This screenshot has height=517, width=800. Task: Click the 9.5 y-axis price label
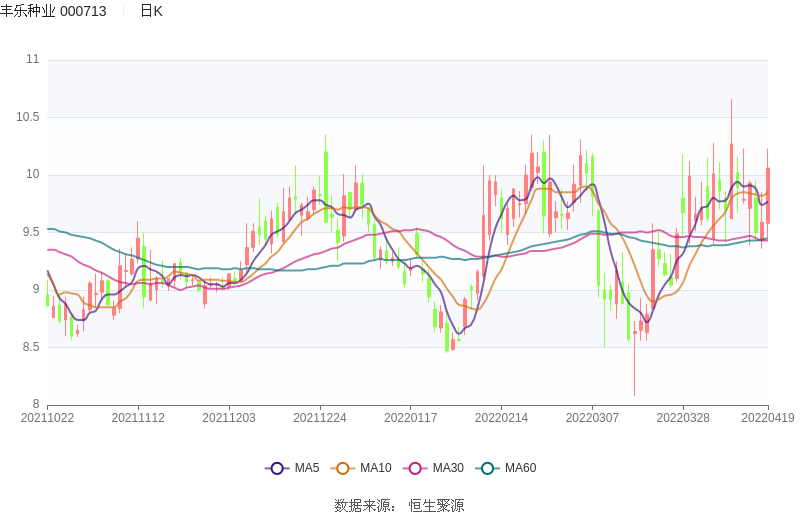[30, 232]
